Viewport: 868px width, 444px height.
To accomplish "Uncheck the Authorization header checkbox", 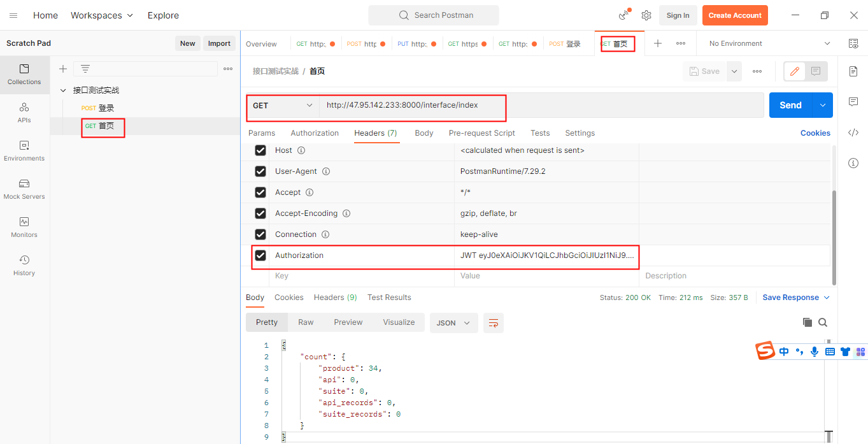I will (260, 255).
